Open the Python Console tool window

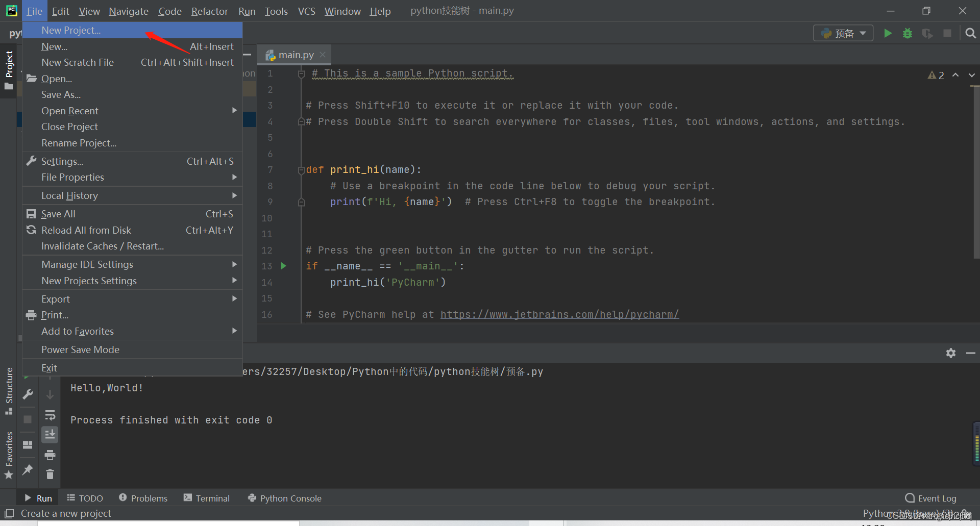point(284,498)
